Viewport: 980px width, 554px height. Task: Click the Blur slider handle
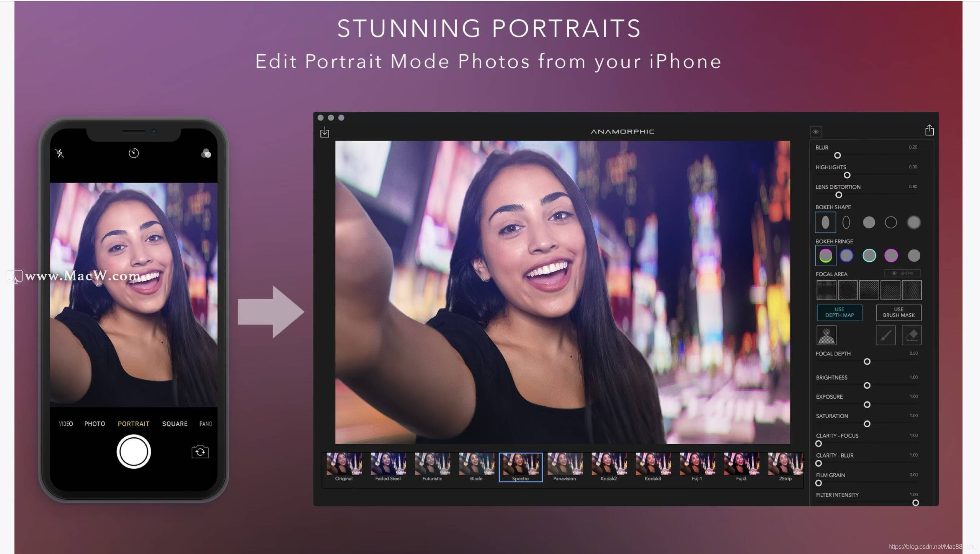click(838, 155)
